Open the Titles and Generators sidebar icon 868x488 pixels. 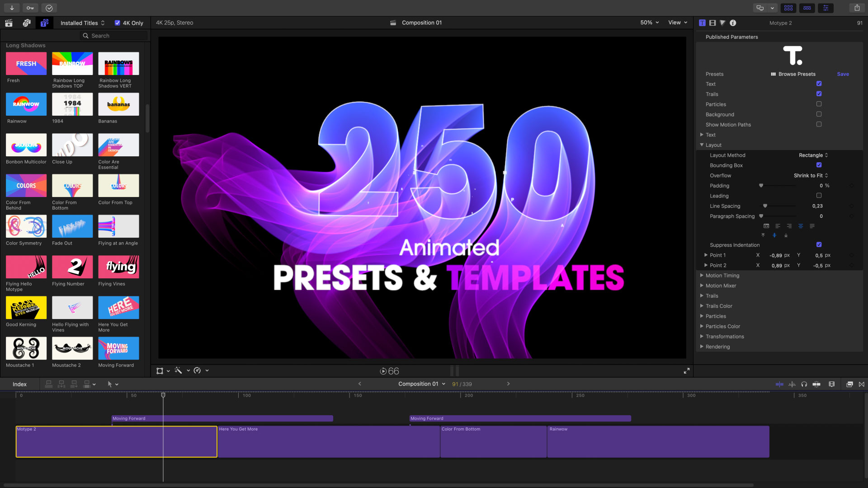click(x=44, y=23)
